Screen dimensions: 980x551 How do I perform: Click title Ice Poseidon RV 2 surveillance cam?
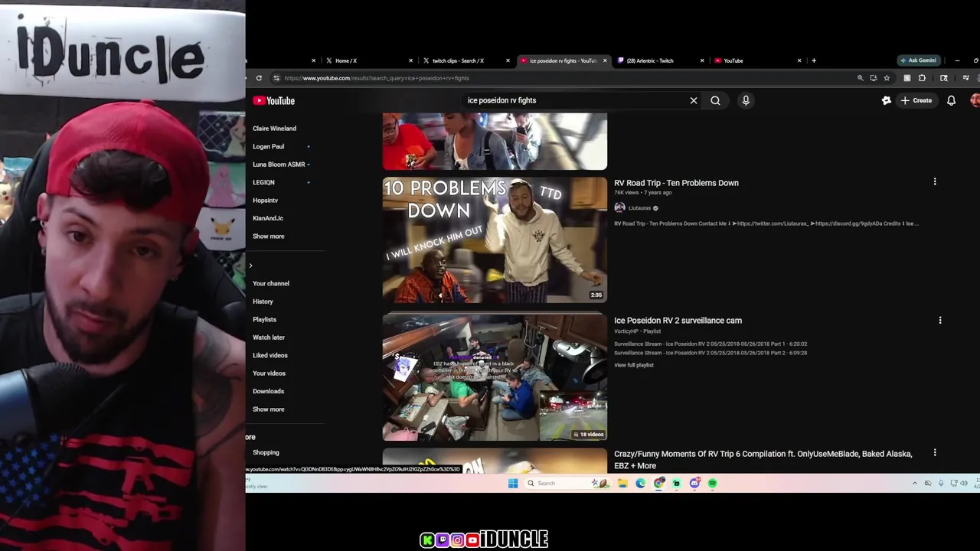tap(678, 321)
